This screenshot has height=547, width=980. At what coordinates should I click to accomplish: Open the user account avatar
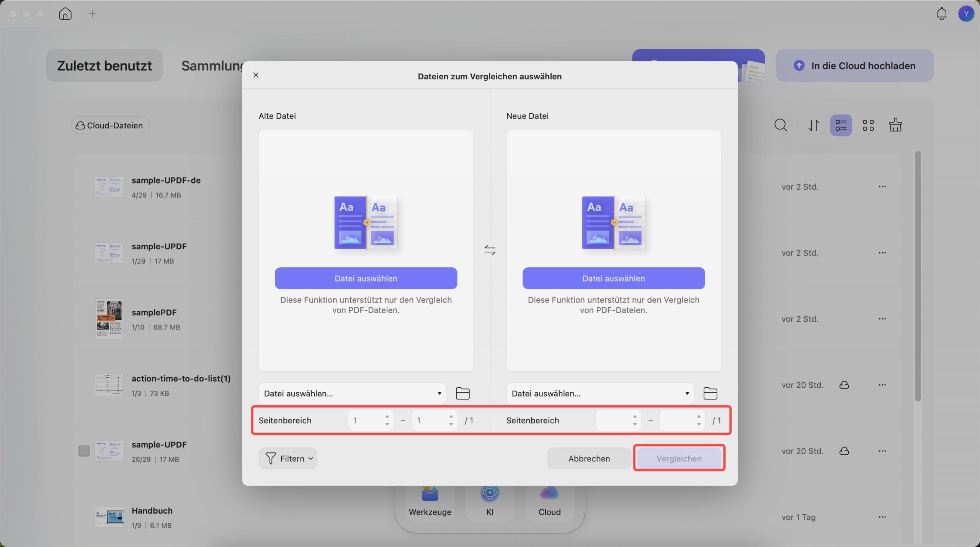point(966,14)
